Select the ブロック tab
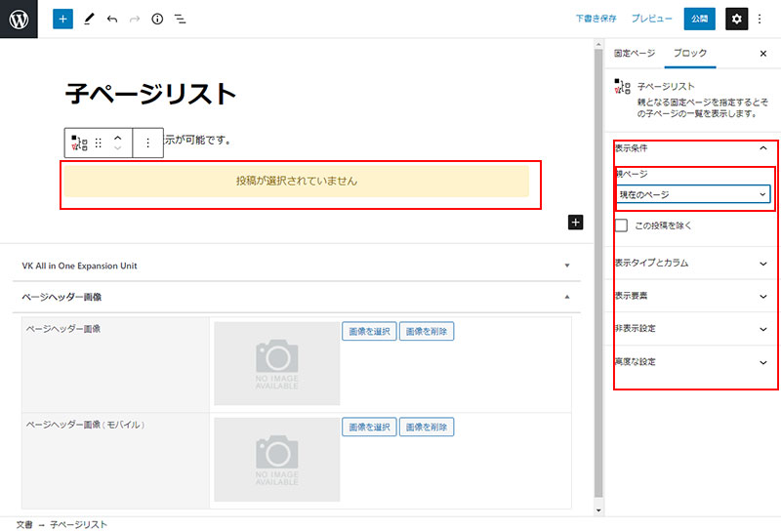 click(x=691, y=53)
